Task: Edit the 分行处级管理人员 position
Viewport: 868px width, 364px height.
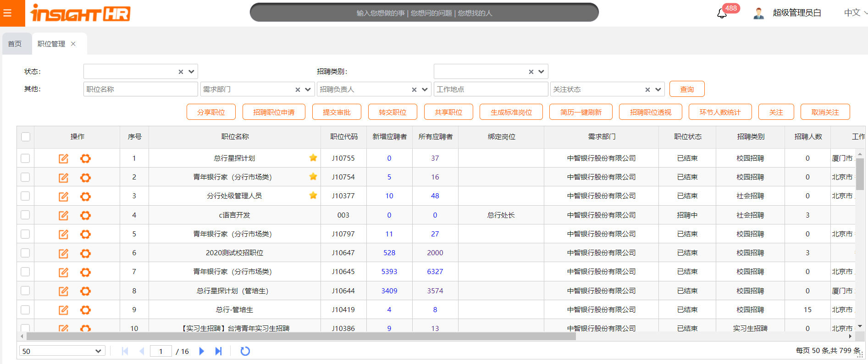Action: [63, 196]
